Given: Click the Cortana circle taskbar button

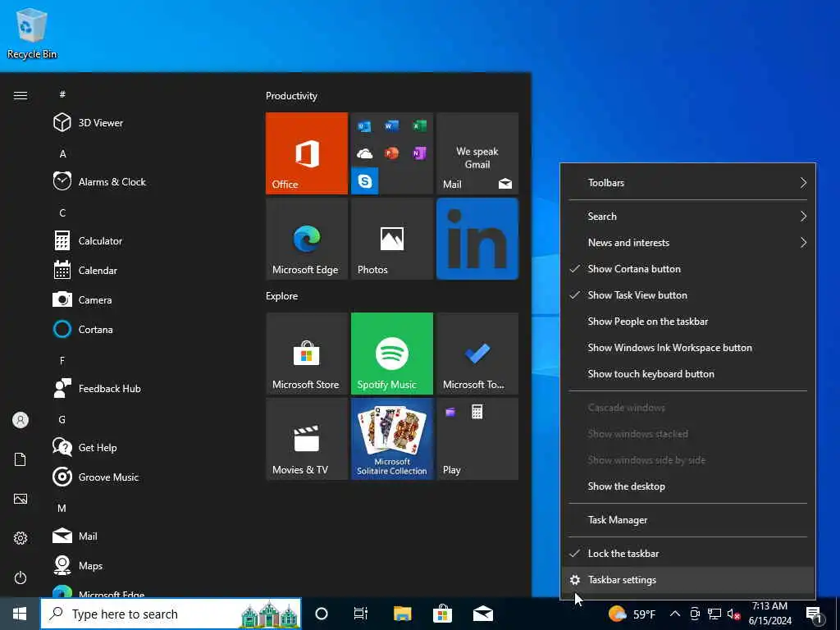Looking at the screenshot, I should pos(322,614).
